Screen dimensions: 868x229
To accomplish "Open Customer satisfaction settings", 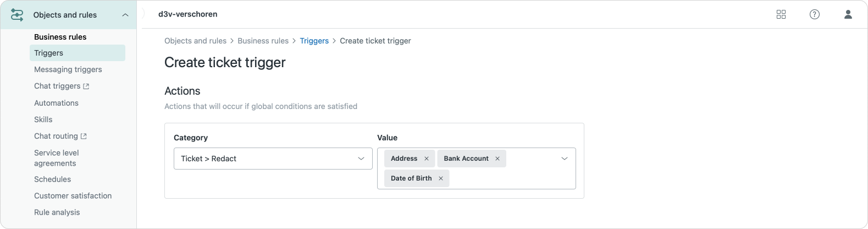I will (x=73, y=195).
